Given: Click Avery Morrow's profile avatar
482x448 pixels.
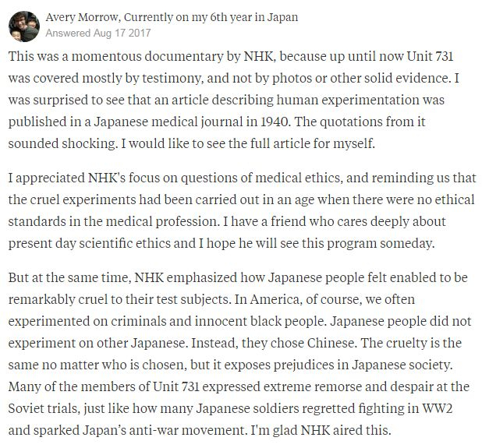Looking at the screenshot, I should [23, 24].
